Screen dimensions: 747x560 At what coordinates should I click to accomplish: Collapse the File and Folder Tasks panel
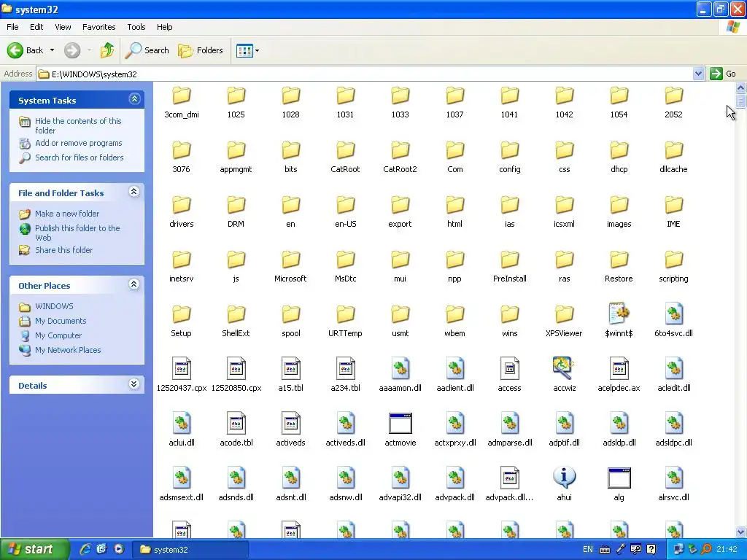click(134, 192)
